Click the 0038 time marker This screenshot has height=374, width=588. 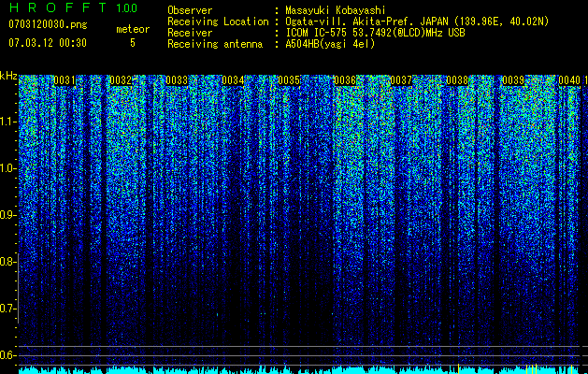457,80
